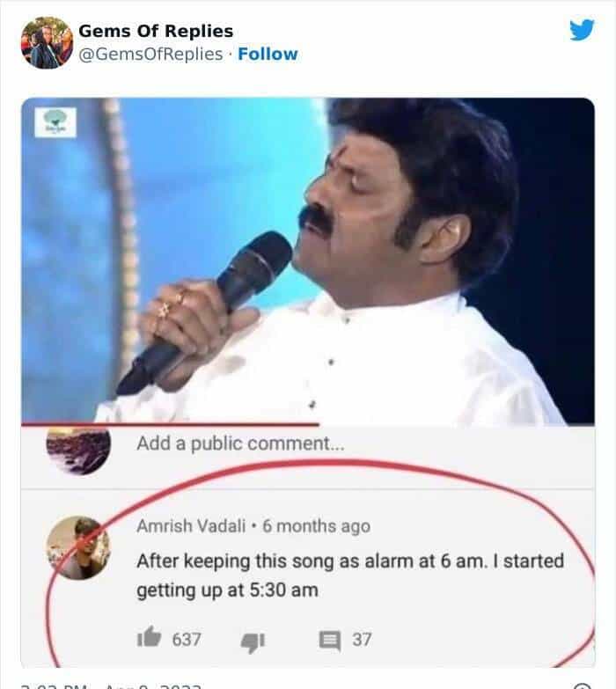
Task: Open the Gems Of Replies display name
Action: point(156,31)
